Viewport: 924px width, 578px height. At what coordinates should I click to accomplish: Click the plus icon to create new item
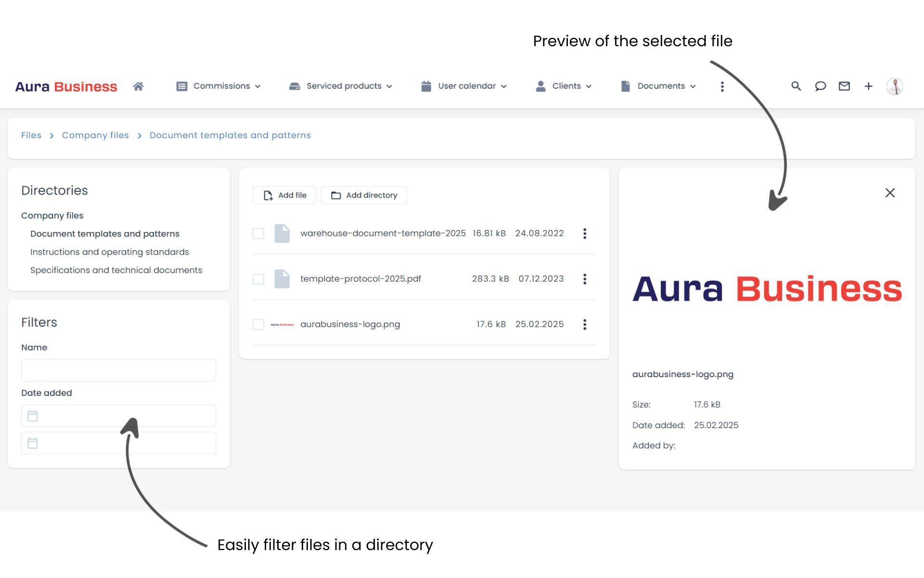coord(869,86)
